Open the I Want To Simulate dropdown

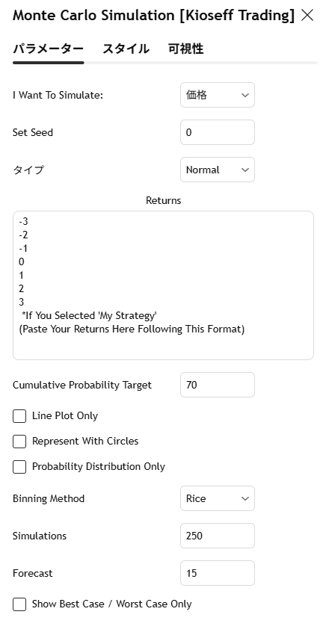point(217,96)
